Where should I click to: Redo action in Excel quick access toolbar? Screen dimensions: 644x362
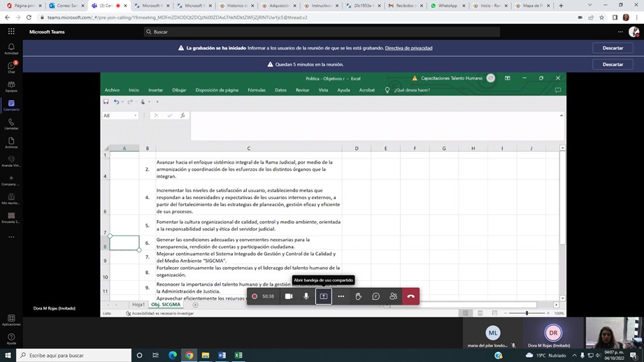coord(130,102)
